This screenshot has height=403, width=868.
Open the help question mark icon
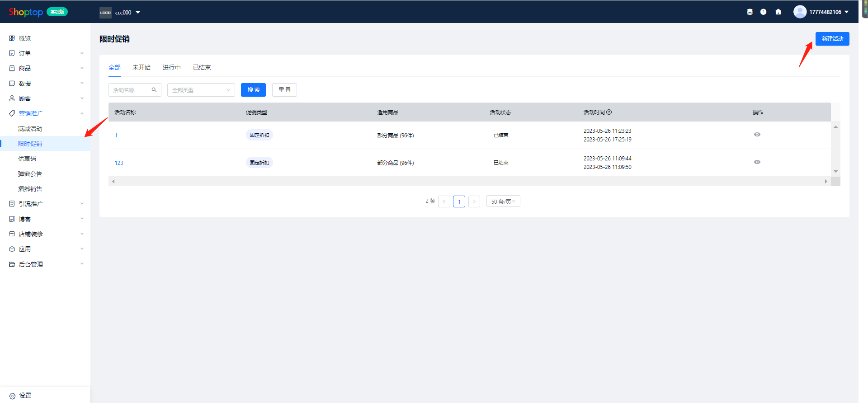tap(763, 12)
